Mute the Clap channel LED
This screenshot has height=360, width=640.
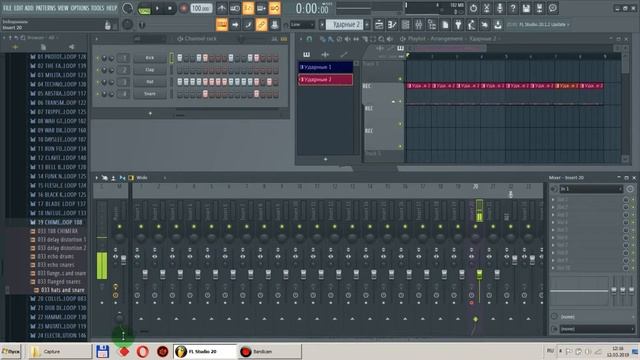point(98,70)
